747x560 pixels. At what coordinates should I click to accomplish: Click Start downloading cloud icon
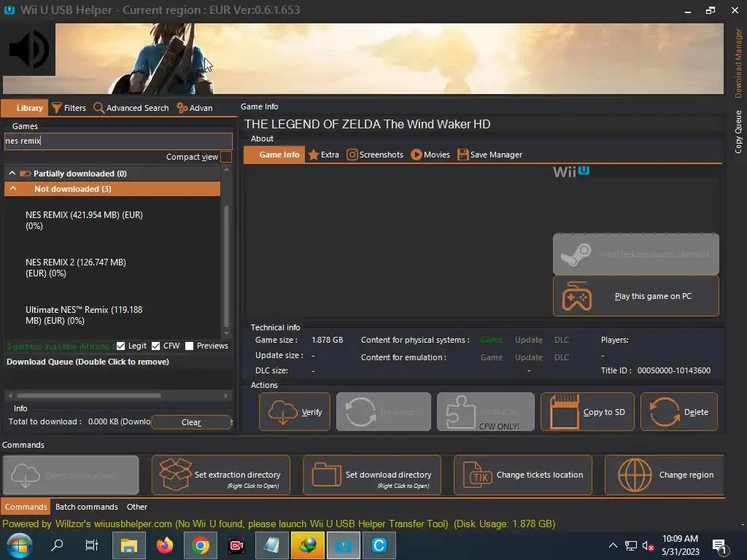25,475
